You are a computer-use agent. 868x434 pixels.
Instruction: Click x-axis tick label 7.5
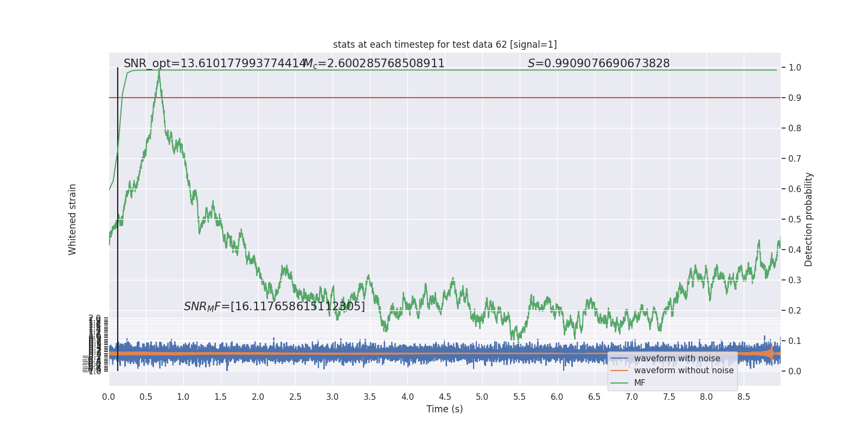tap(669, 397)
